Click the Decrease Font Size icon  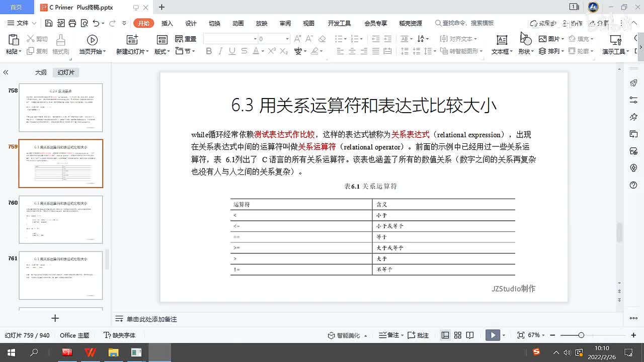tap(309, 39)
